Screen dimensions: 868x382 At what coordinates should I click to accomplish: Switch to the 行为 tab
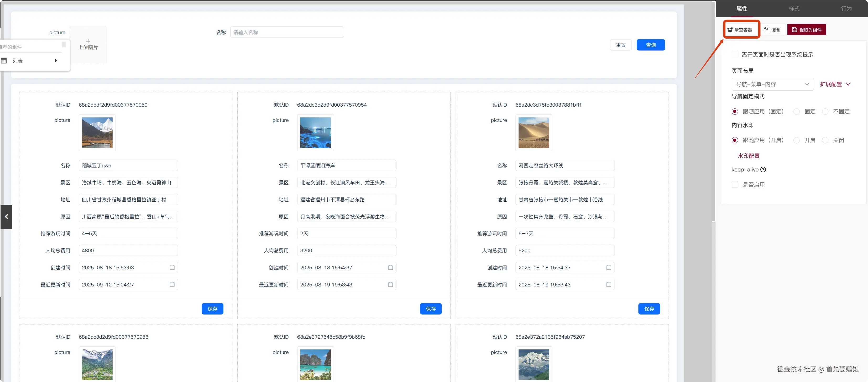pos(846,9)
